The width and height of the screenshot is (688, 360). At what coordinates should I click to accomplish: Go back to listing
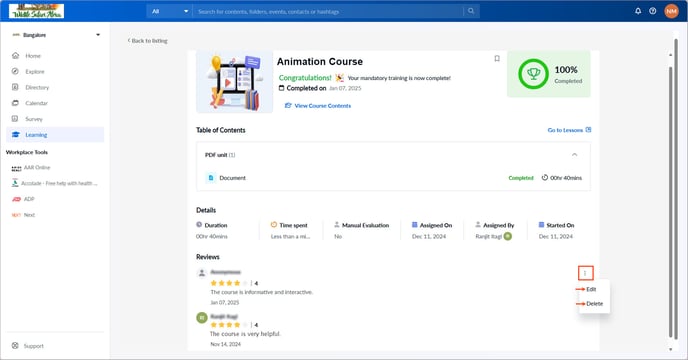tap(147, 41)
